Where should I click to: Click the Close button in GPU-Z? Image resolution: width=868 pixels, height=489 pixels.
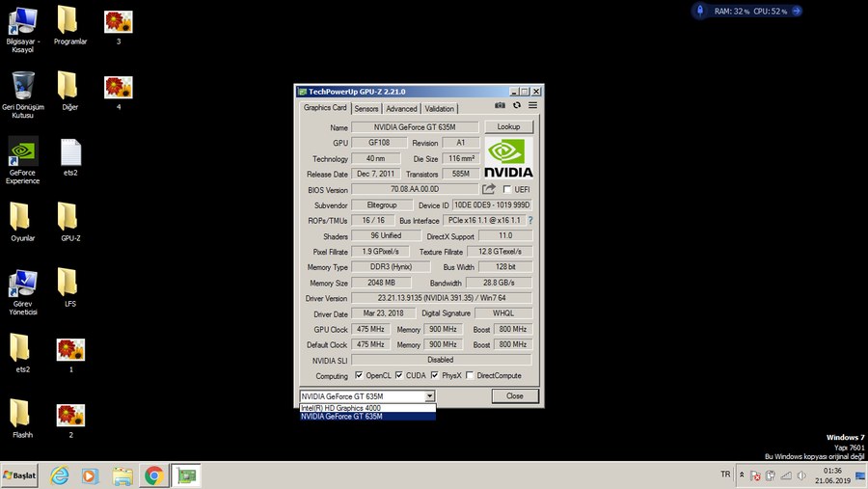tap(515, 396)
